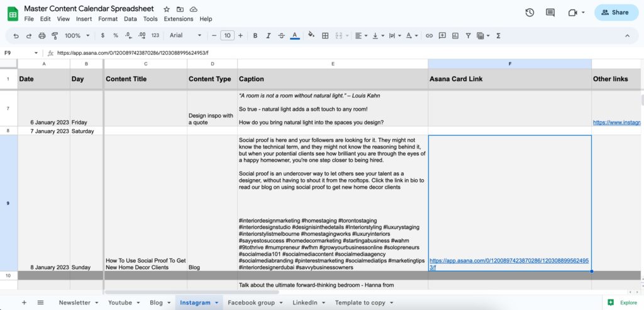Click the Functions sigma icon
This screenshot has width=644, height=310.
498,36
